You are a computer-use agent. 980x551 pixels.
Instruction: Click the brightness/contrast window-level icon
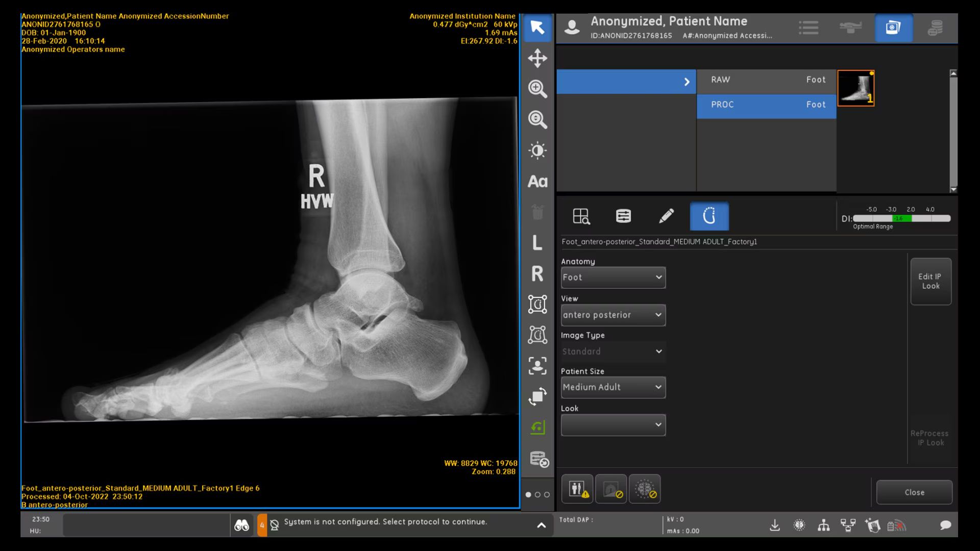tap(537, 151)
